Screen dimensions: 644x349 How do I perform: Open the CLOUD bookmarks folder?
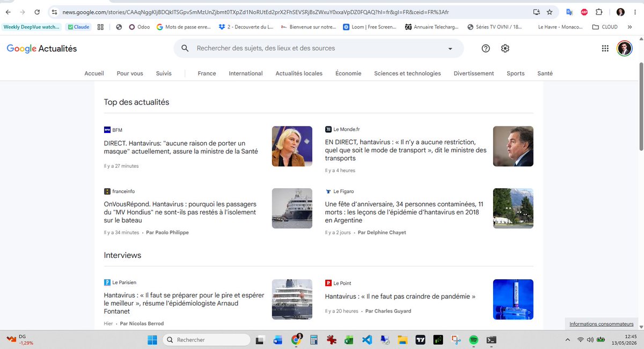click(605, 27)
